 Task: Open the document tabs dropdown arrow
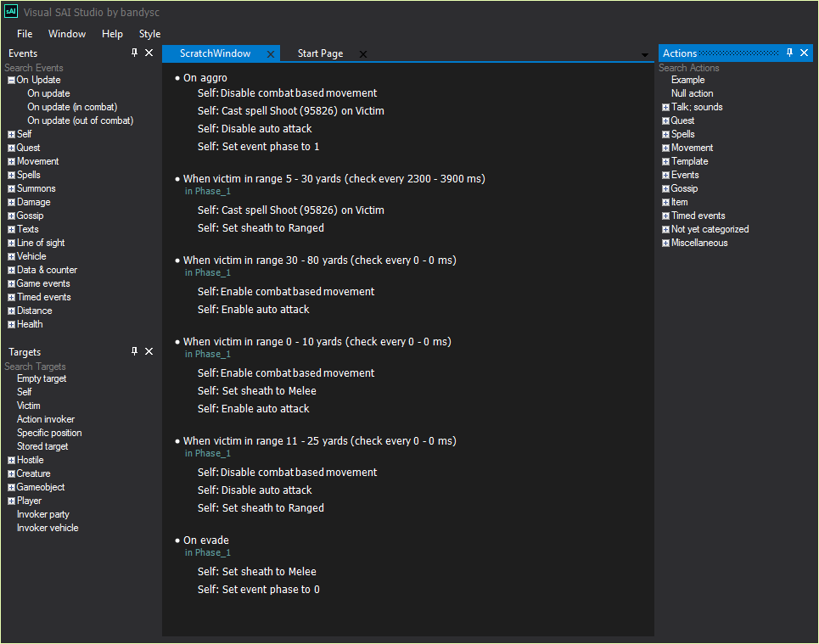click(x=645, y=55)
